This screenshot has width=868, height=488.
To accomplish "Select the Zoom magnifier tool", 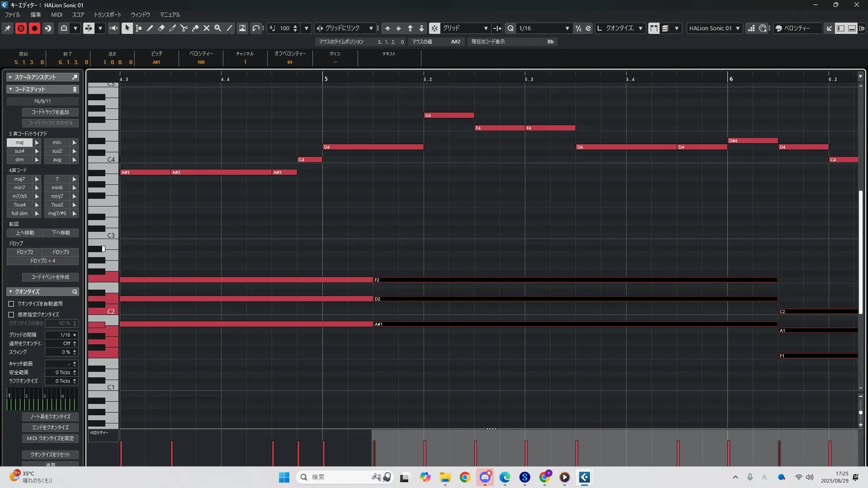I will 218,28.
